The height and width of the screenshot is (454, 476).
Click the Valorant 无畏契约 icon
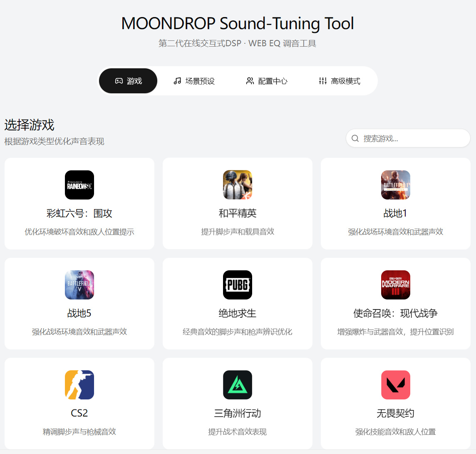click(396, 385)
